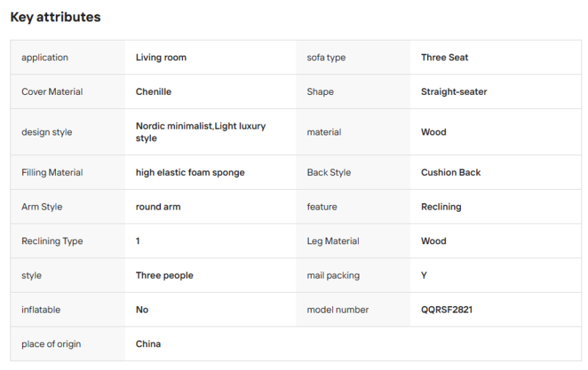Click the 'Straight-seater' value
The width and height of the screenshot is (588, 370).
[x=453, y=91]
